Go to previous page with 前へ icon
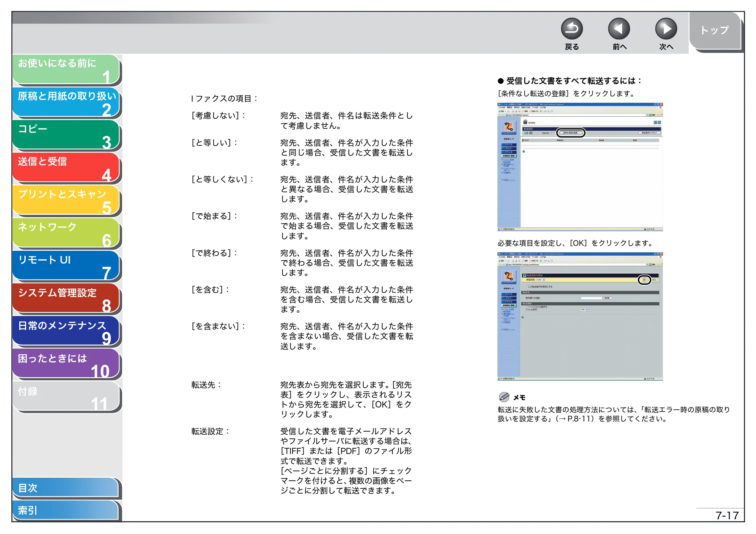Screen dimensions: 756x534 tap(619, 29)
